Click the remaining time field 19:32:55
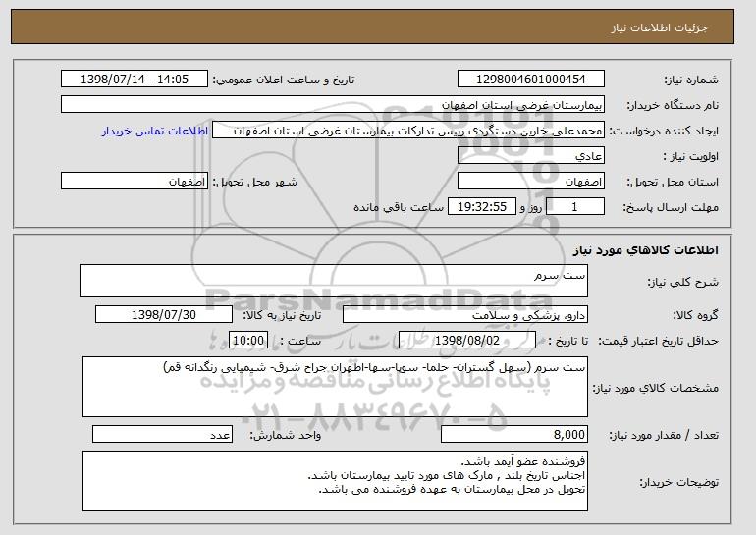756x535 pixels. click(482, 207)
